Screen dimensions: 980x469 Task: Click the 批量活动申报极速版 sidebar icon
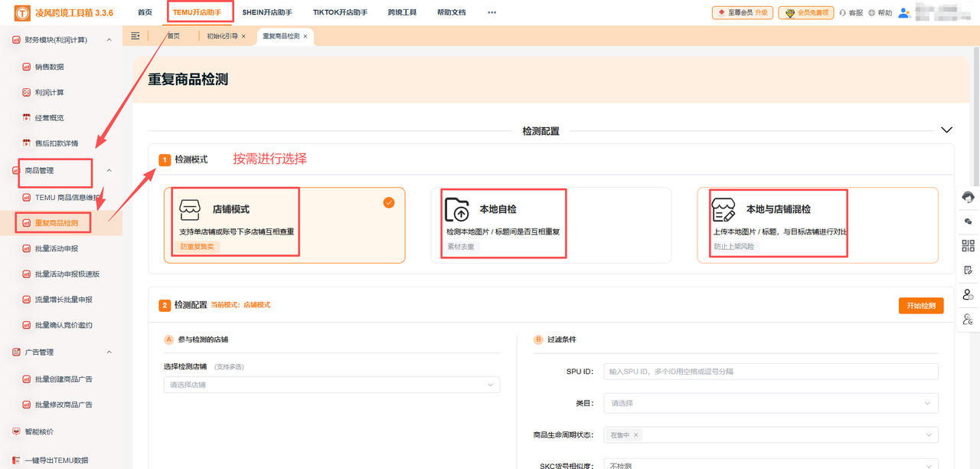pos(27,274)
